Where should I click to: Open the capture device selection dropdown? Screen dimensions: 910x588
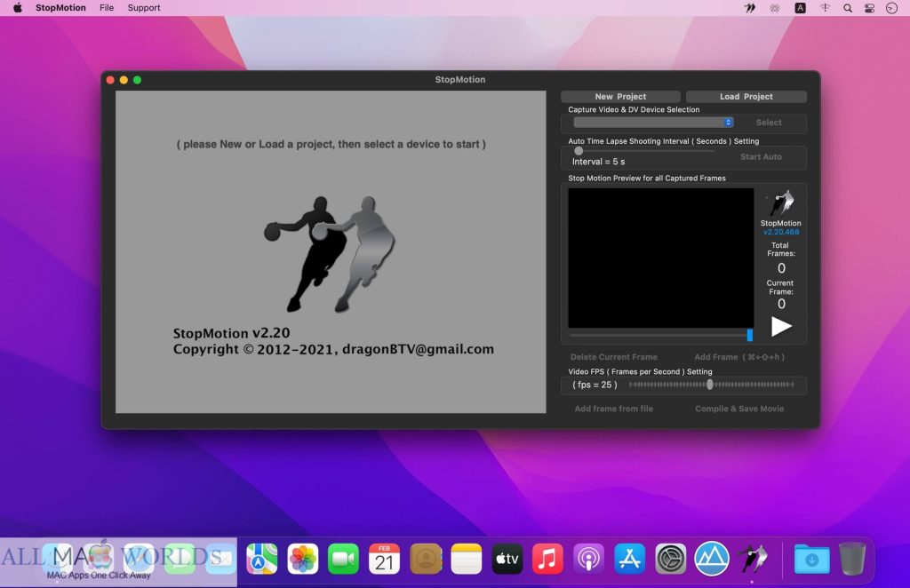pos(653,123)
